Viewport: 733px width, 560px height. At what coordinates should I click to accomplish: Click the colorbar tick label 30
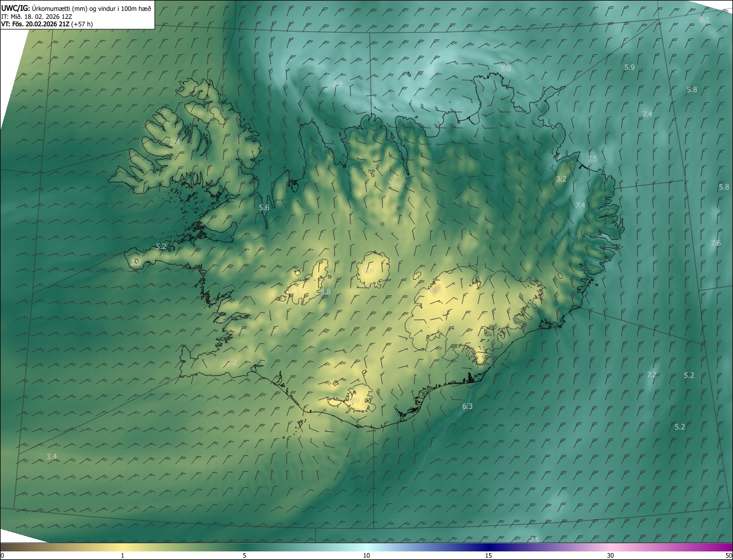click(x=610, y=556)
